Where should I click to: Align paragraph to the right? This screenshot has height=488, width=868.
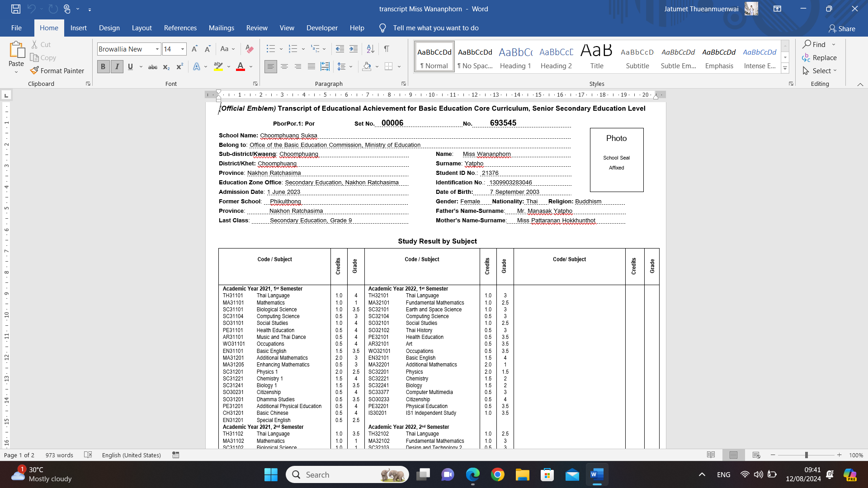(298, 67)
